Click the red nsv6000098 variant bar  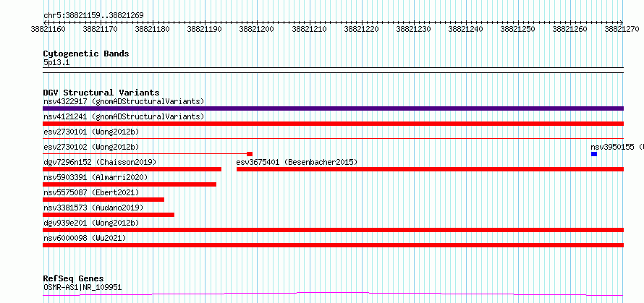(333, 245)
